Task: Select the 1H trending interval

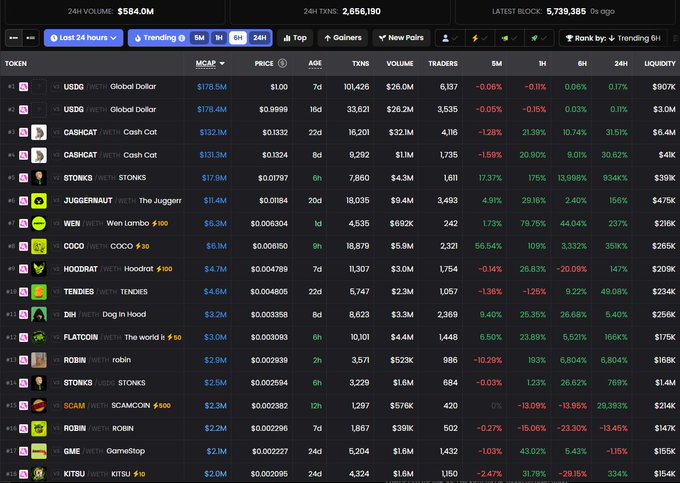Action: point(219,38)
